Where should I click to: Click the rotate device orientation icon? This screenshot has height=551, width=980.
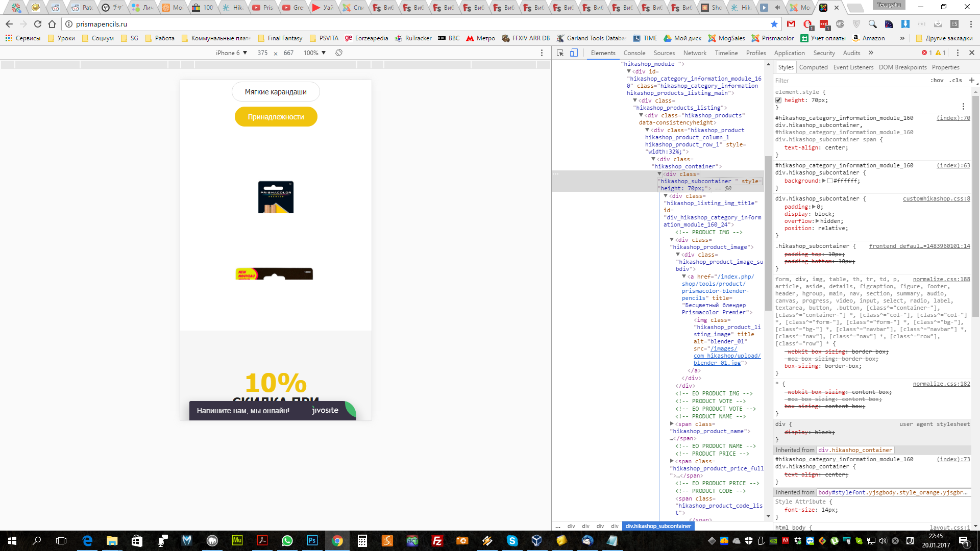coord(339,53)
